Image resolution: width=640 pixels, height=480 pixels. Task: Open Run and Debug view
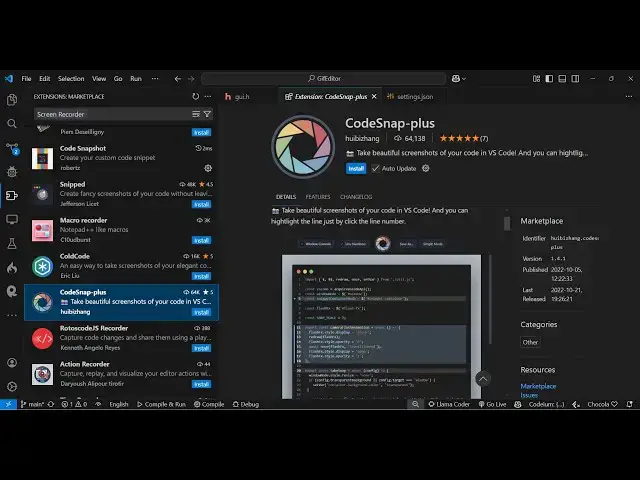click(12, 172)
